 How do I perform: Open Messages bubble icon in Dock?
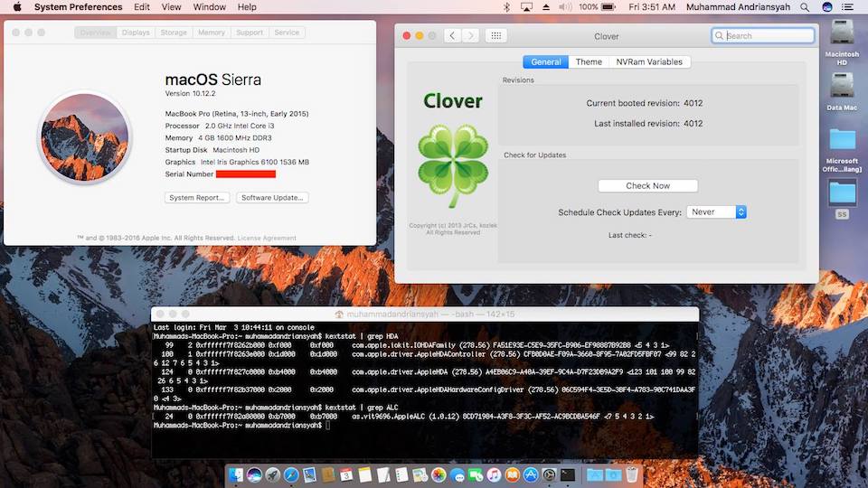click(458, 474)
